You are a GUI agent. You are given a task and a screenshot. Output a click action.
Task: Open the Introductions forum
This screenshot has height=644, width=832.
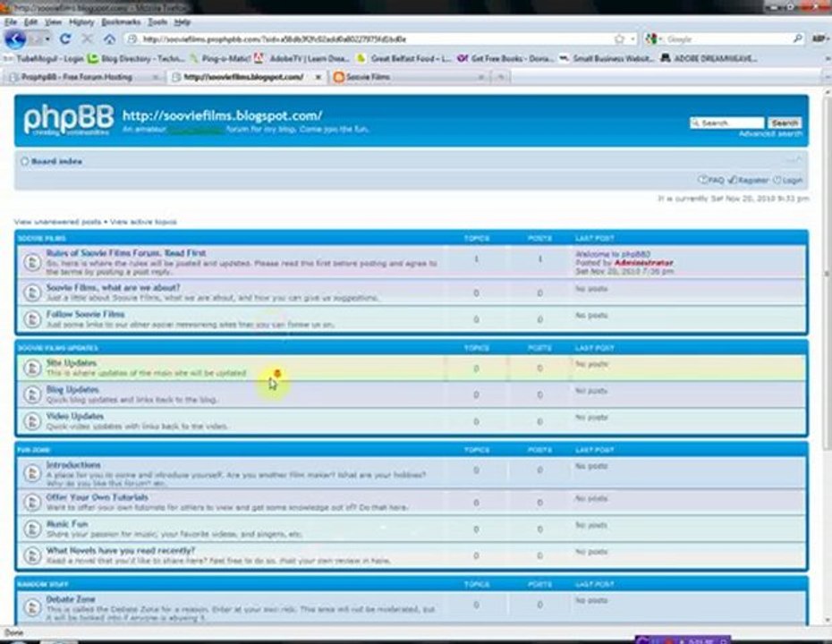[73, 465]
